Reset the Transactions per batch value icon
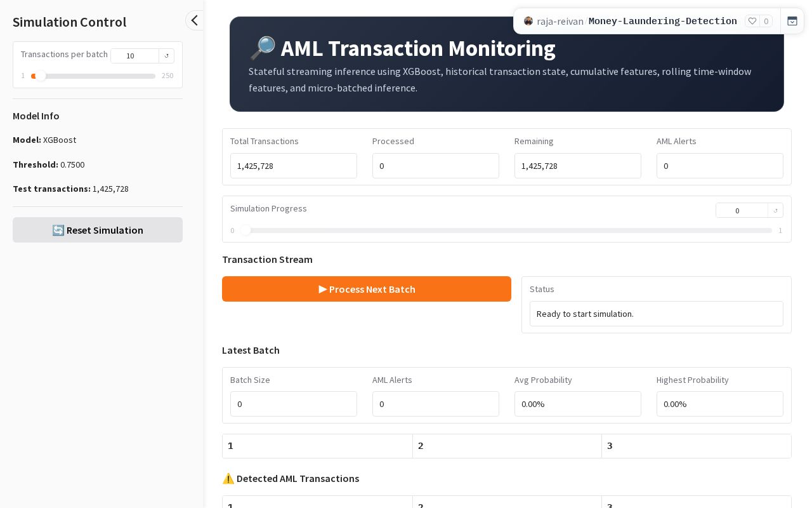This screenshot has height=508, width=812. coord(167,56)
